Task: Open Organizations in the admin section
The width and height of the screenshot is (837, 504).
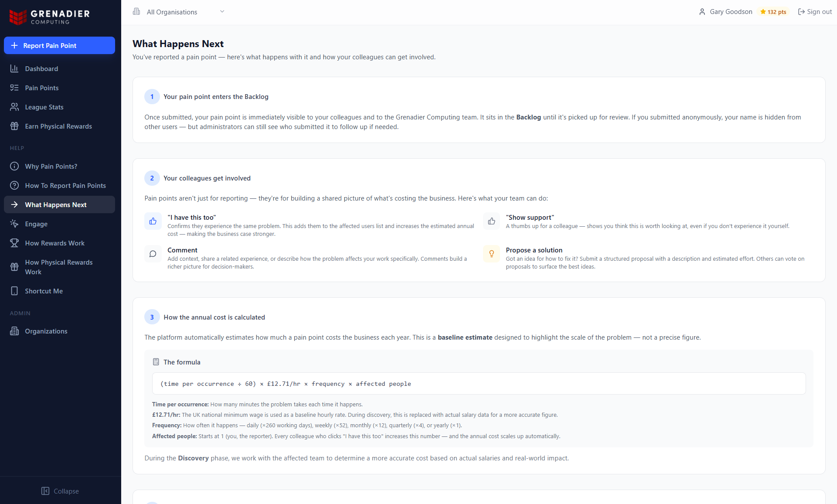Action: [x=46, y=331]
